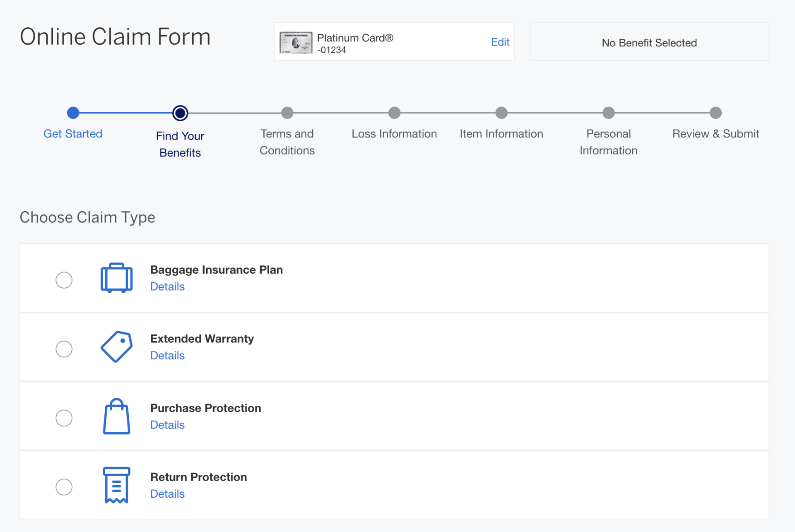This screenshot has height=532, width=795.
Task: Go to the Loss Information step
Action: point(394,113)
